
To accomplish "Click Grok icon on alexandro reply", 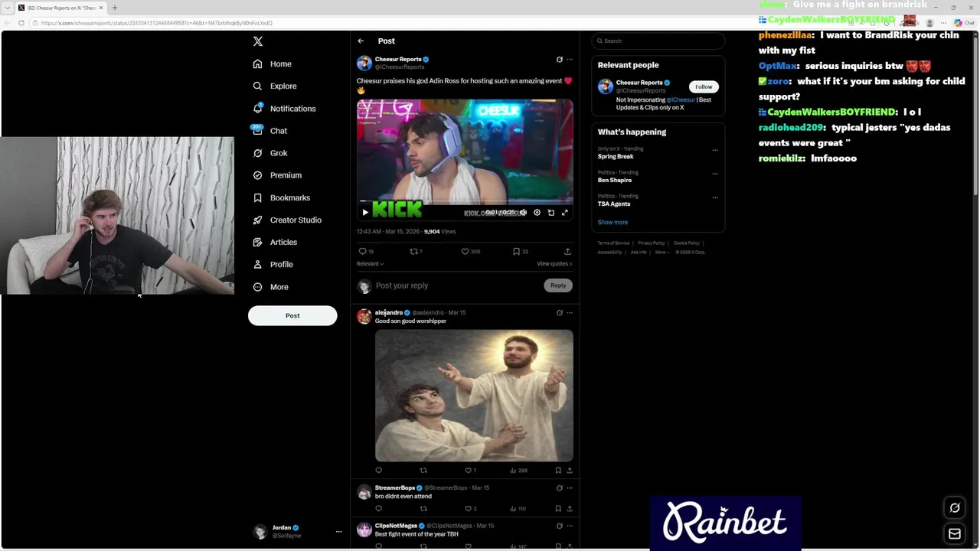I will pos(559,313).
